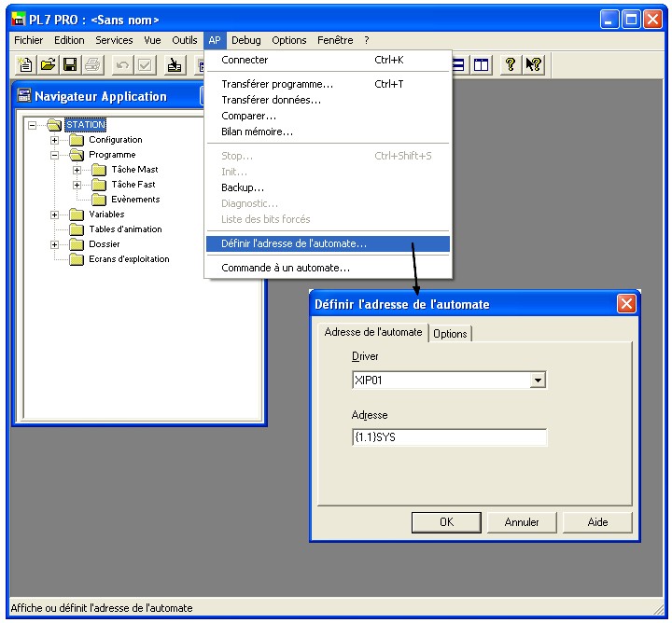Click the PL7 PRO title bar application icon
Image resolution: width=672 pixels, height=623 pixels.
click(x=19, y=20)
